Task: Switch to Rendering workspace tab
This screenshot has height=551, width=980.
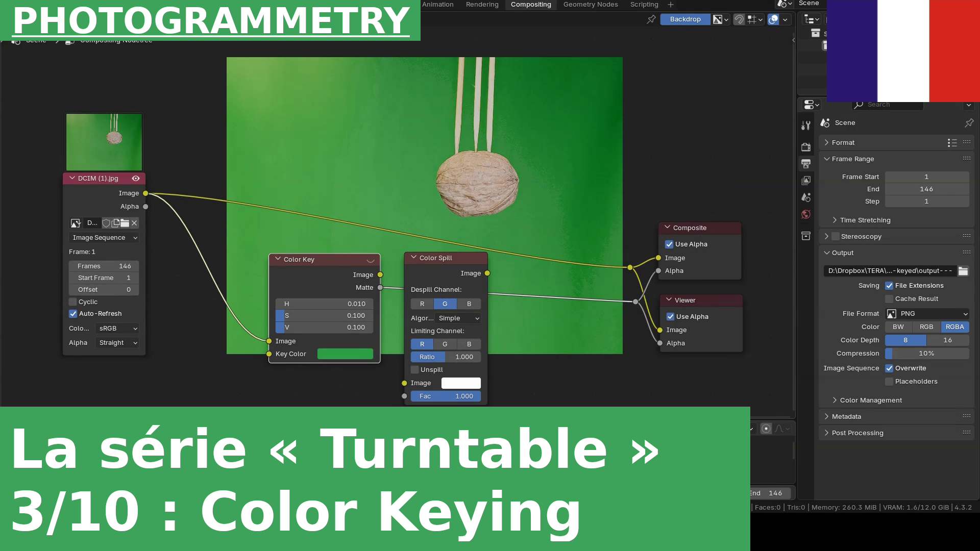Action: pos(482,5)
